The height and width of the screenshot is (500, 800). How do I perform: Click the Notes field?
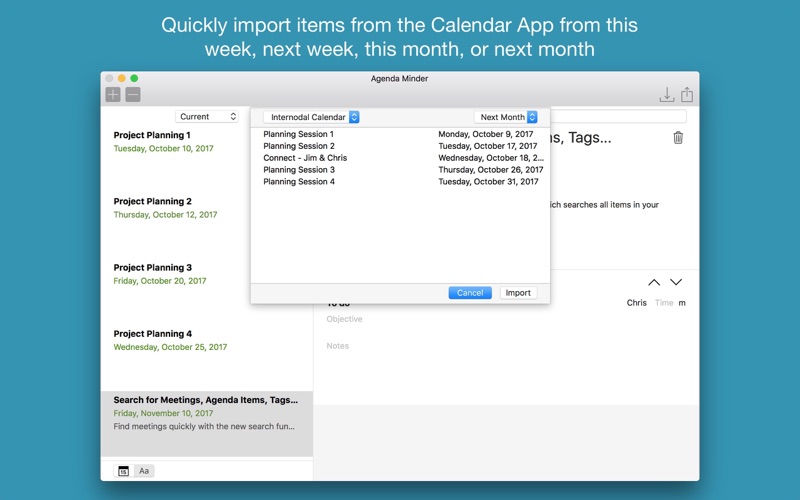click(x=338, y=346)
